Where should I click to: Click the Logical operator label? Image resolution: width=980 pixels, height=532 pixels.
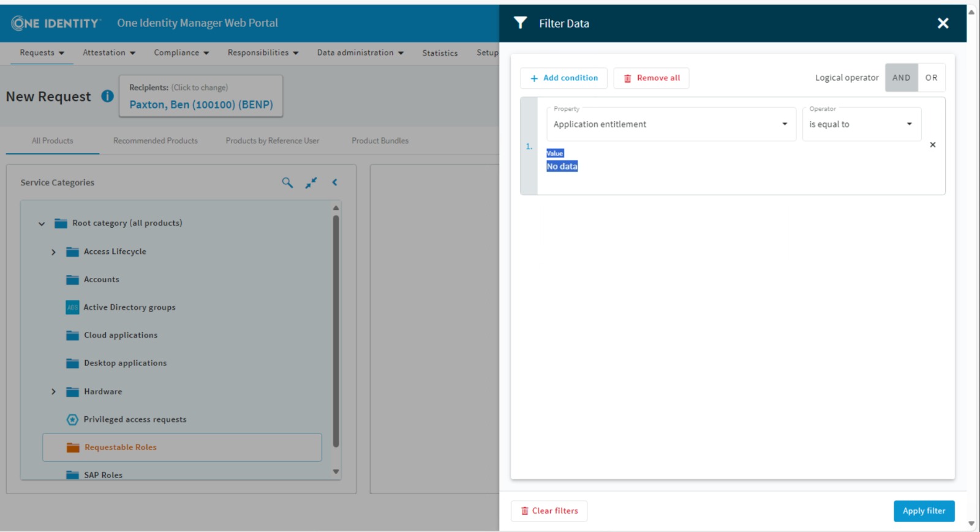click(846, 78)
